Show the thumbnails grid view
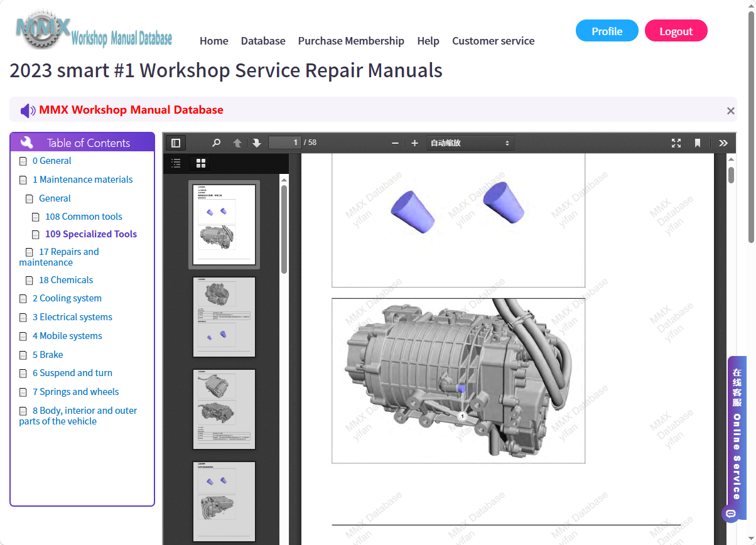 [201, 163]
